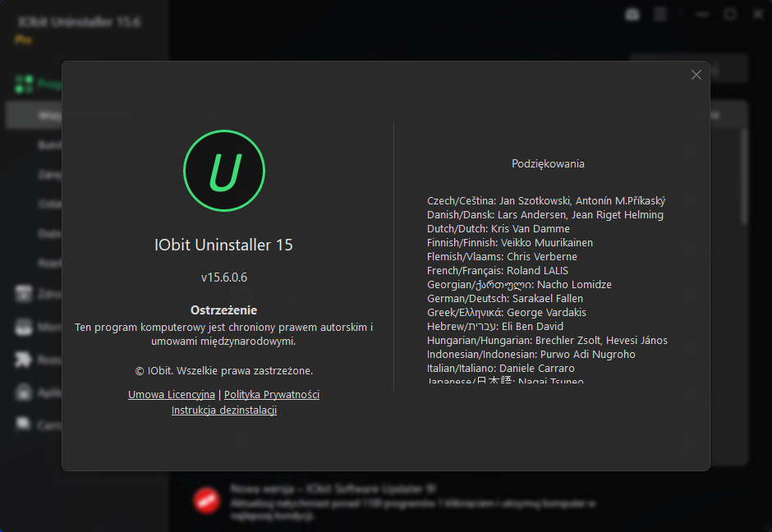
Task: Click the Dutch/Dutch Kris Van Damme row
Action: (499, 229)
